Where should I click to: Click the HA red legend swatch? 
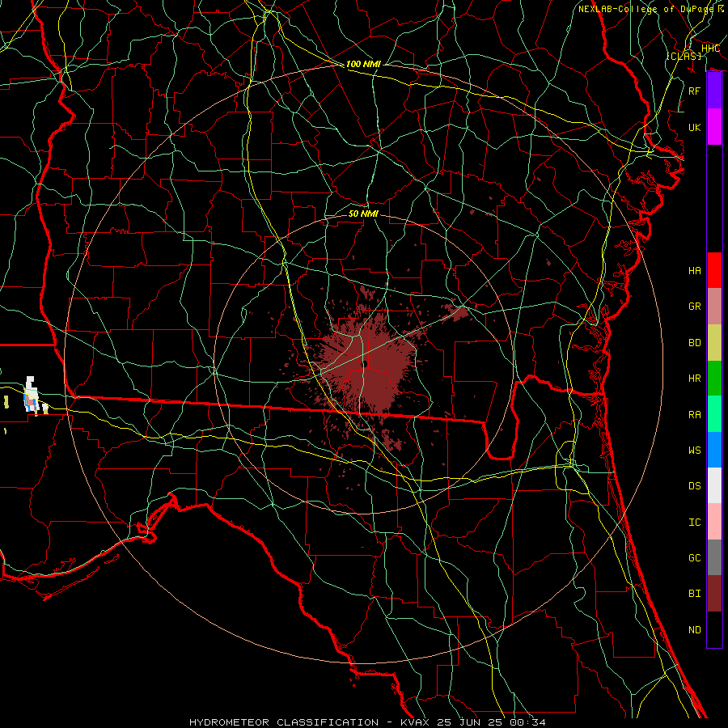(714, 270)
